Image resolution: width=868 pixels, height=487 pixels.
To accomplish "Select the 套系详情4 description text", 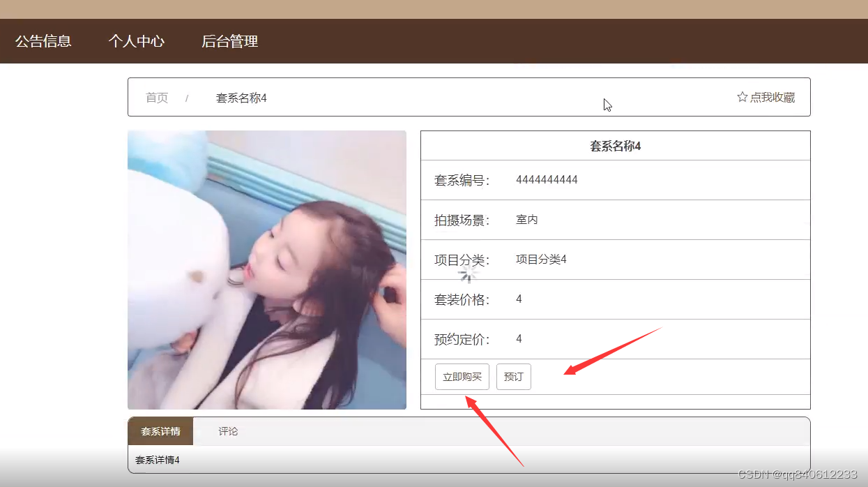I will tap(158, 460).
